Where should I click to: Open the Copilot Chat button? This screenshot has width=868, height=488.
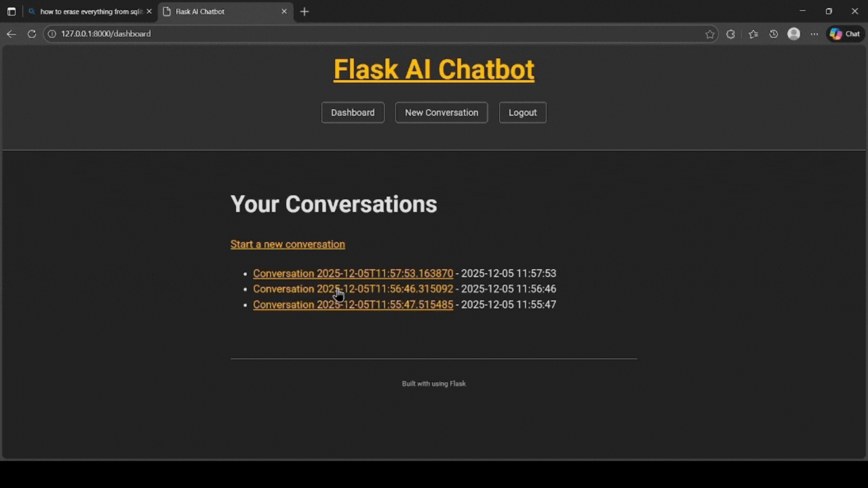point(845,34)
